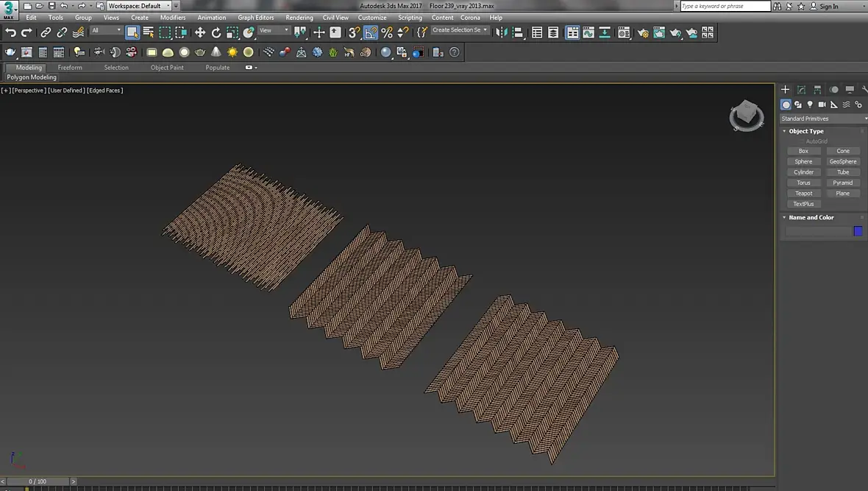Click the Cameras category icon in command panel

pyautogui.click(x=822, y=105)
